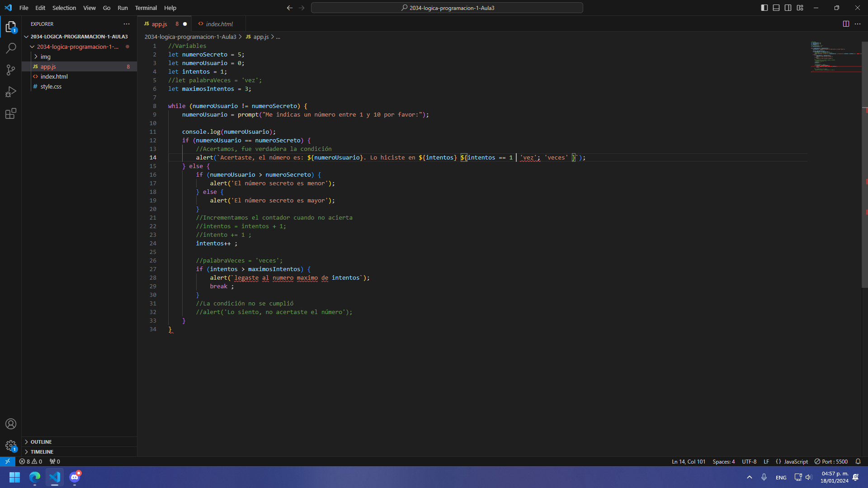
Task: Click breadcrumb folder 2034-logica-programacion-1-Aula3
Action: click(x=190, y=37)
